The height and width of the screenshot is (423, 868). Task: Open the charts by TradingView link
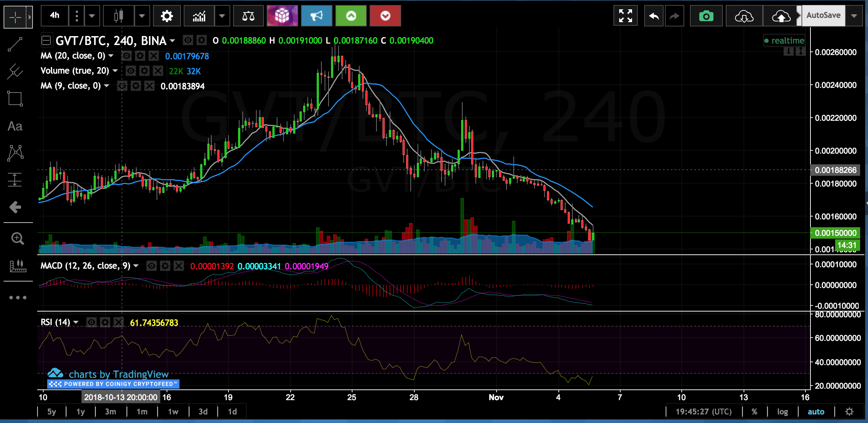click(118, 374)
